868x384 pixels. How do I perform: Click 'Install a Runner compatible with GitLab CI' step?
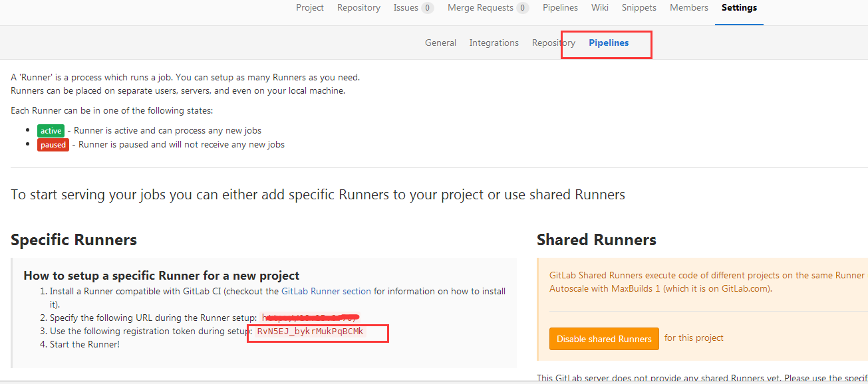coord(277,297)
